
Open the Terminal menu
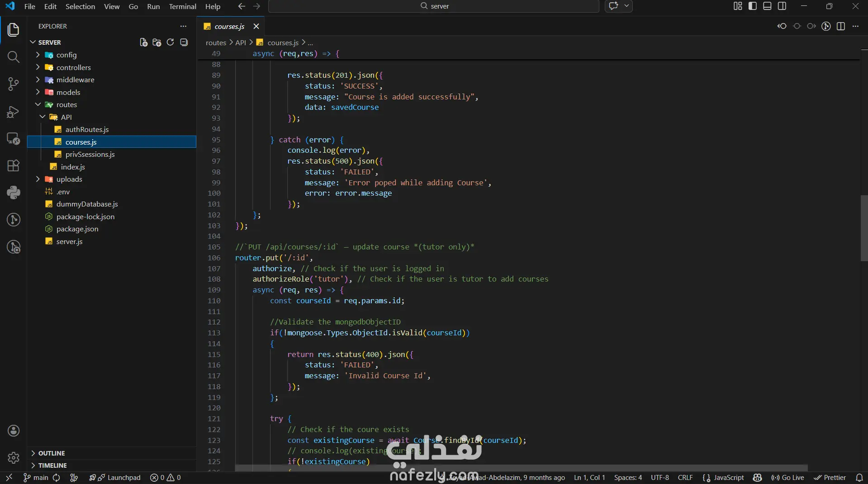click(182, 6)
